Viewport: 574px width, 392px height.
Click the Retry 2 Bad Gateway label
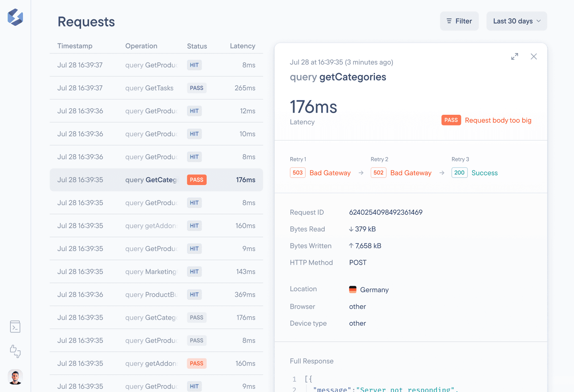pos(411,173)
